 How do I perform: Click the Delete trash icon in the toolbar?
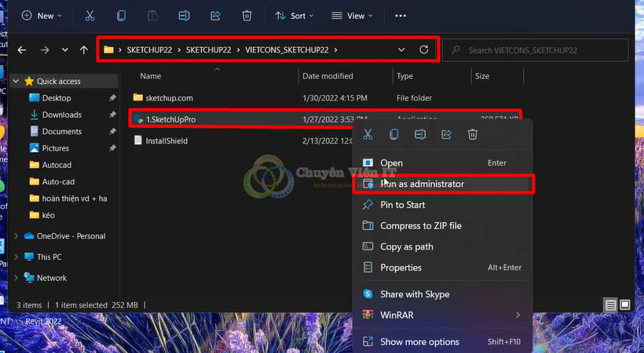[247, 16]
